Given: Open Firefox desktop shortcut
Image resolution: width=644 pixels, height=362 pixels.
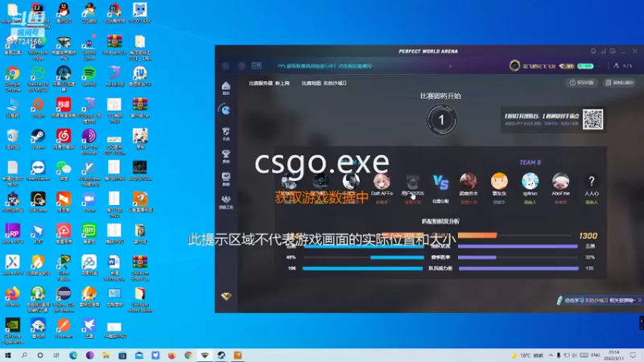Looking at the screenshot, I should click(x=13, y=294).
